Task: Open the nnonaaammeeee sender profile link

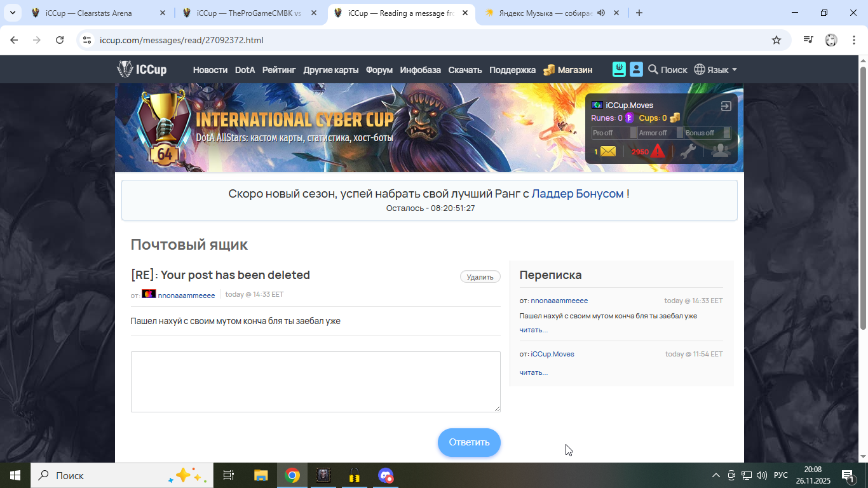Action: (186, 295)
